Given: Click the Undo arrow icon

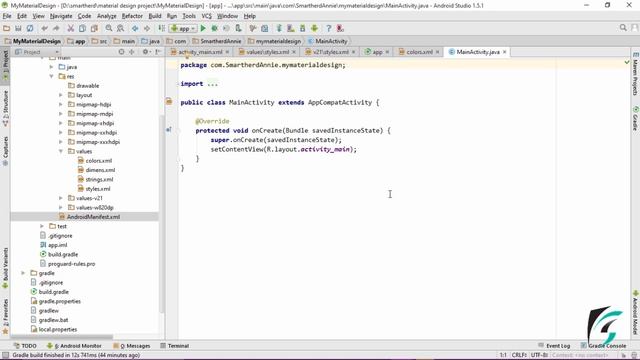Looking at the screenshot, I should [44, 28].
